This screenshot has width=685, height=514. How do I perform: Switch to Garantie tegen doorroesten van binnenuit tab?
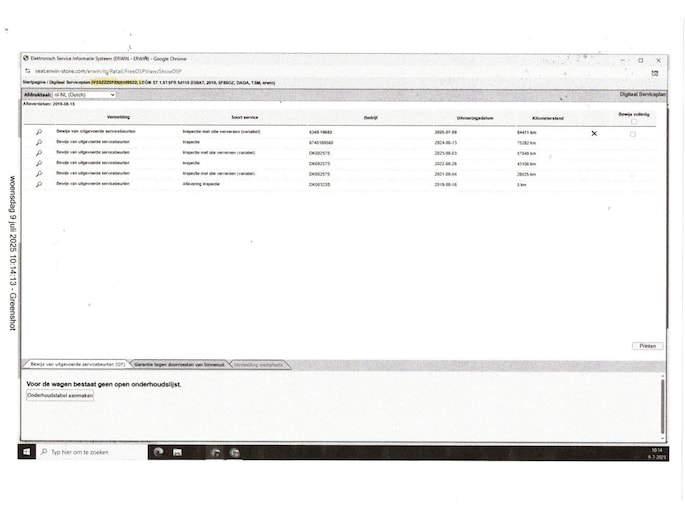[x=181, y=365]
